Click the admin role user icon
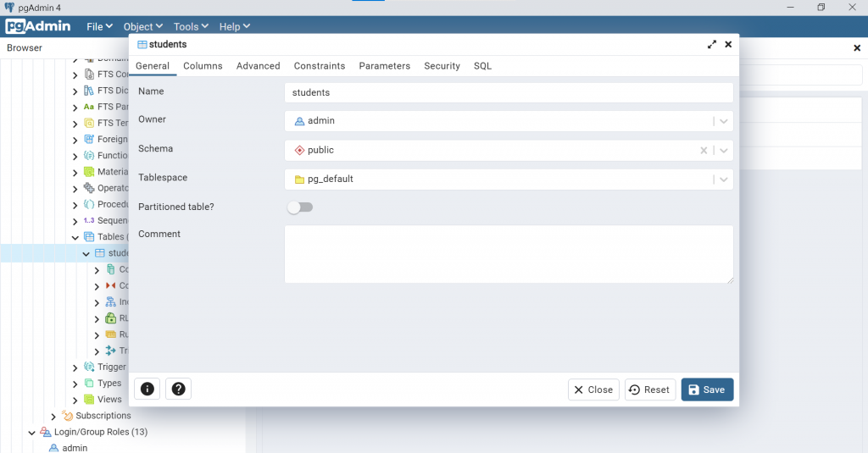The height and width of the screenshot is (453, 868). [x=53, y=448]
